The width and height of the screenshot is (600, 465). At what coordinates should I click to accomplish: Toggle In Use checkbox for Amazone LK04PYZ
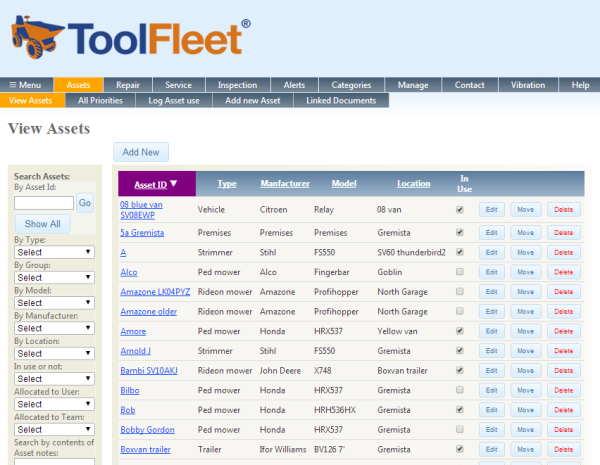(460, 291)
